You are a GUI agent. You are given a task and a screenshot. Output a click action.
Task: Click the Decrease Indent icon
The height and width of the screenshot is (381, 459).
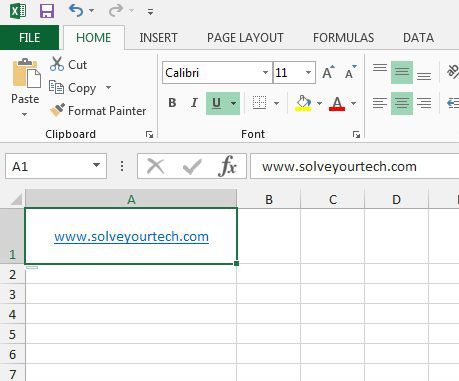(x=453, y=103)
